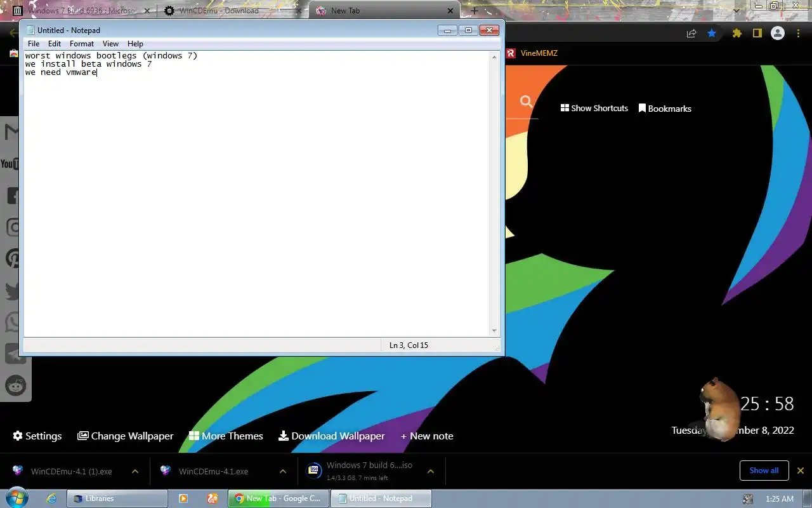Click Notepad scrollbar down arrow
This screenshot has height=508, width=812.
(x=494, y=331)
